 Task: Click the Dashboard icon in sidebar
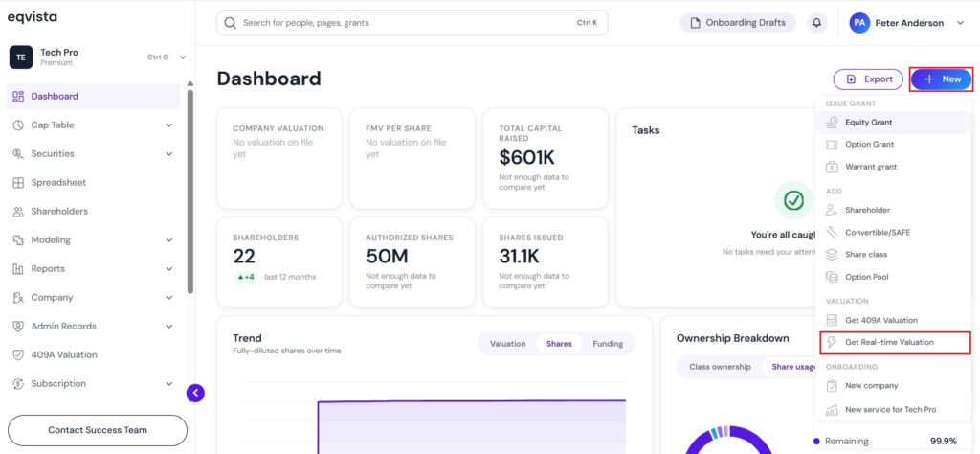click(x=18, y=97)
